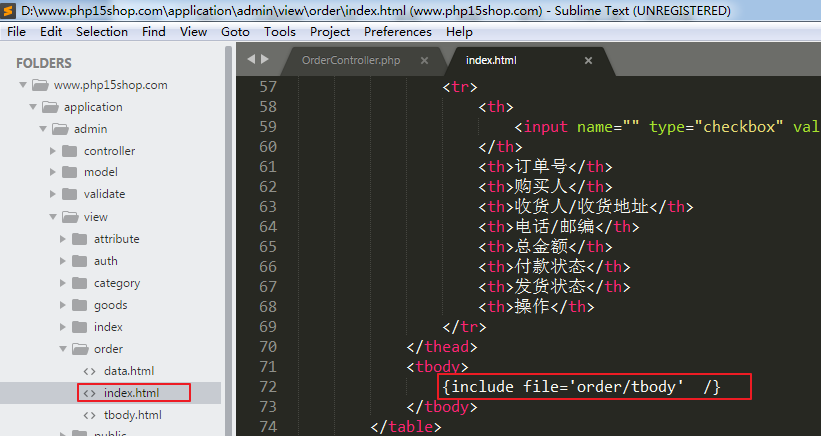The image size is (821, 436).
Task: Switch to the OrderController.php tab
Action: (350, 60)
